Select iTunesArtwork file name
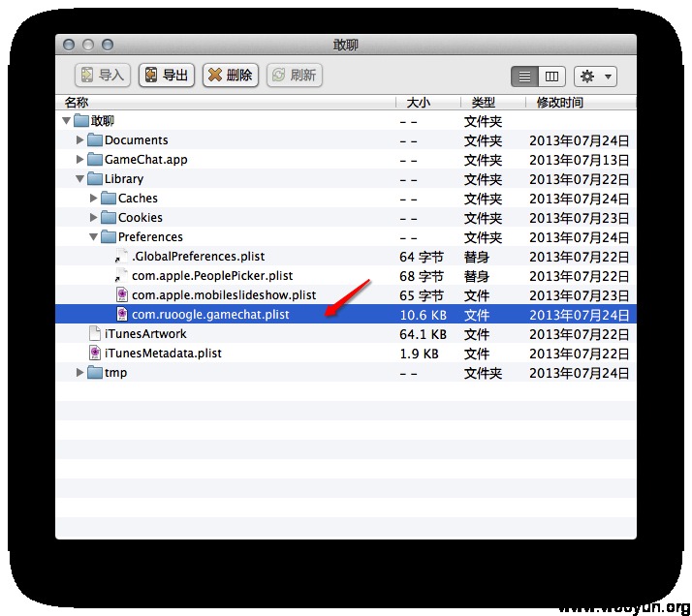 pyautogui.click(x=145, y=334)
